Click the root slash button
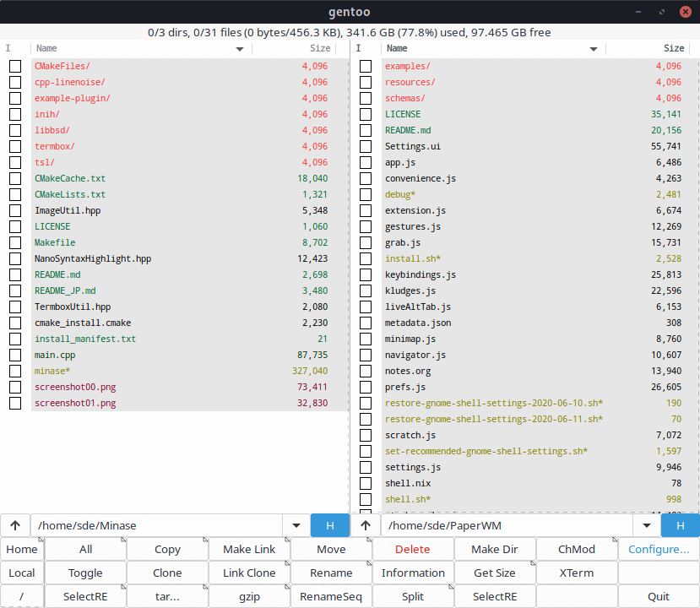 [22, 596]
